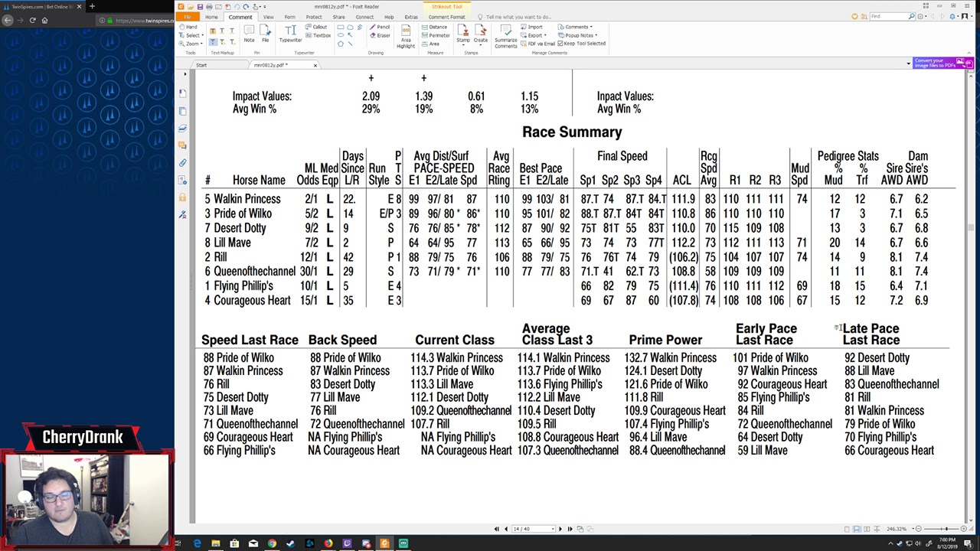Open Chrome from the taskbar

click(272, 543)
